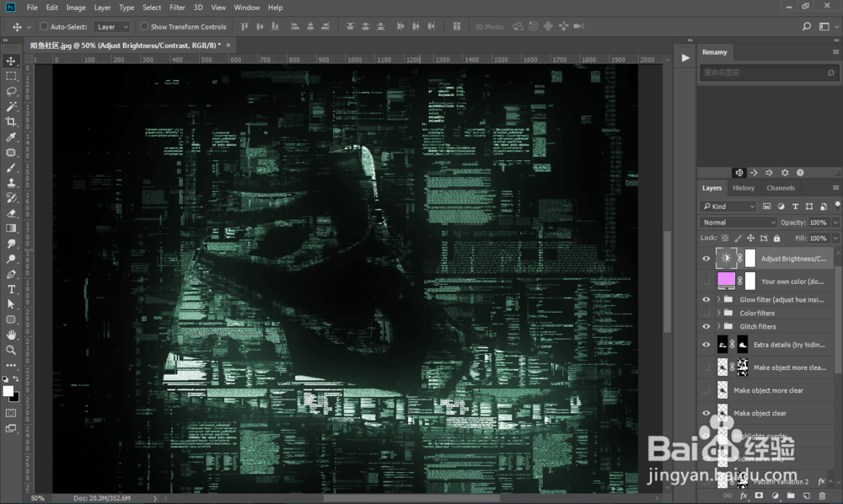
Task: Open the layer style fx menu
Action: pyautogui.click(x=744, y=496)
